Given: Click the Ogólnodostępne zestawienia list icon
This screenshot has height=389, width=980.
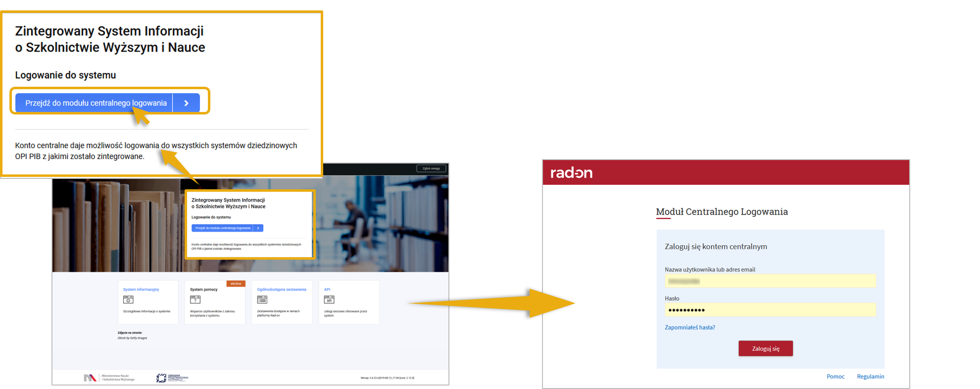Looking at the screenshot, I should click(x=262, y=300).
